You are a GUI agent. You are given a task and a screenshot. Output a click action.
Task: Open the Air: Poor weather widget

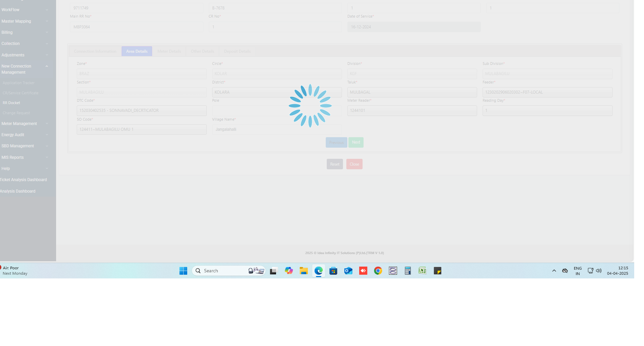14,271
